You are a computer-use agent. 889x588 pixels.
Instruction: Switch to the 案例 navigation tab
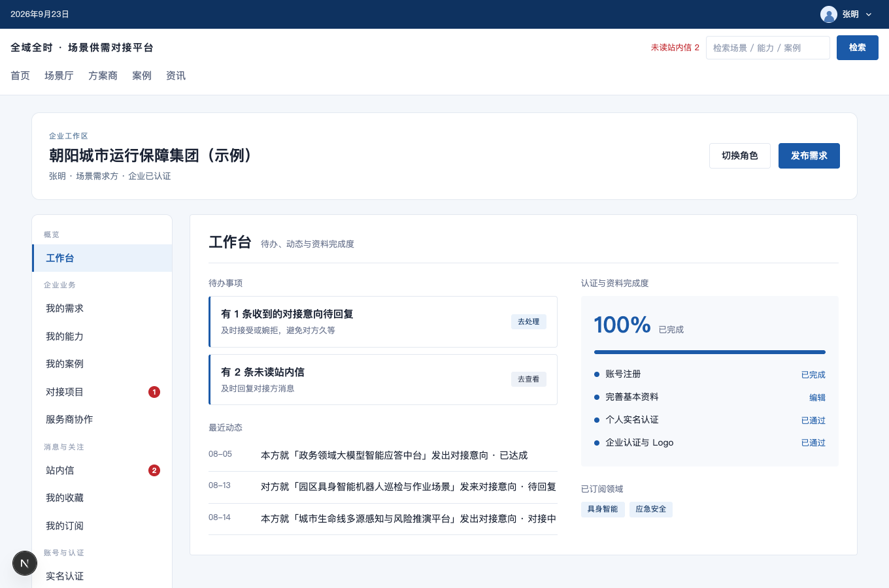click(x=142, y=76)
